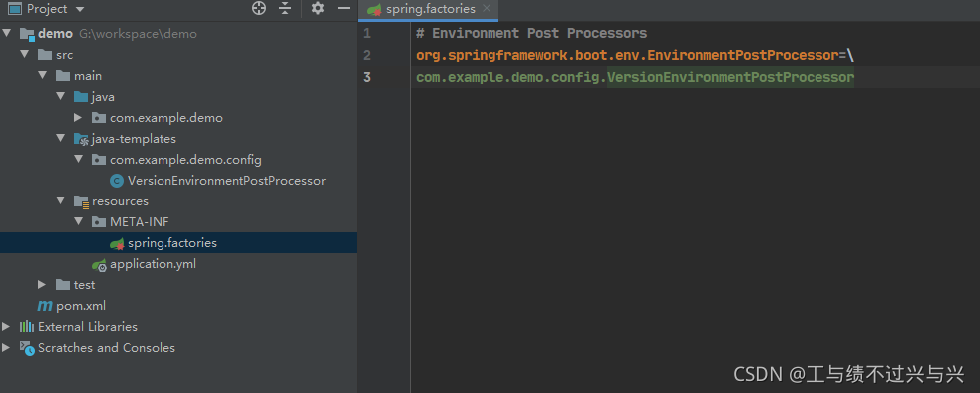
Task: Click VersionEnvironmentPostProcessor reference in editor
Action: tap(731, 78)
